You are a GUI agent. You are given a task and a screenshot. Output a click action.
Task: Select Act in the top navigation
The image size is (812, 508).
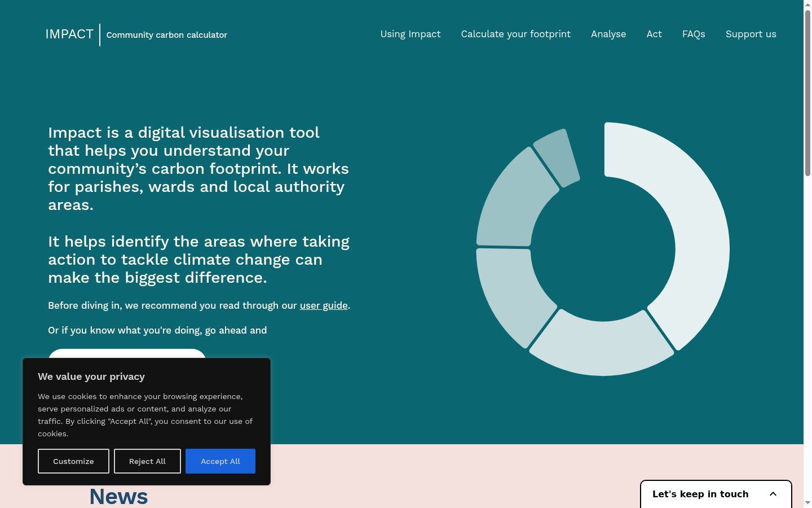654,34
